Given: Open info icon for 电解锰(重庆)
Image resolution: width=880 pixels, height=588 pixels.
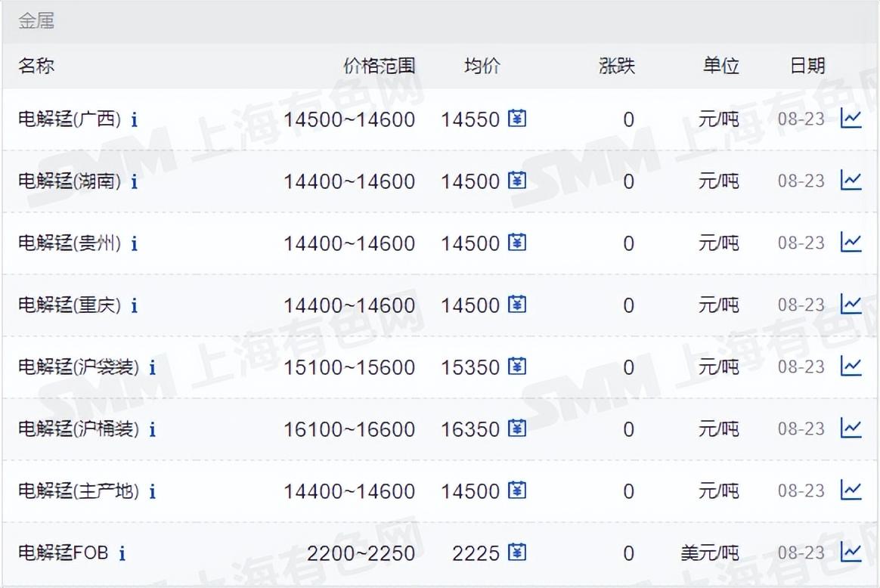Looking at the screenshot, I should [x=134, y=306].
